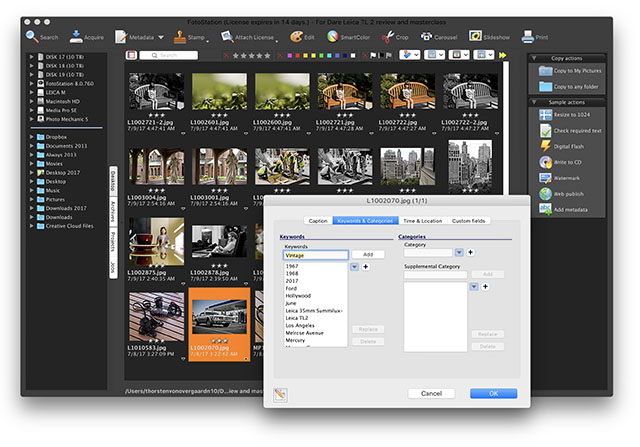Image resolution: width=640 pixels, height=447 pixels.
Task: Expand the DISK 17 (10 TB) volume
Action: [31, 57]
